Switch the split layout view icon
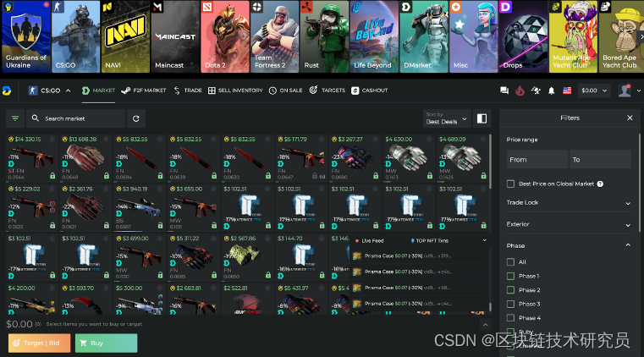 (x=482, y=118)
